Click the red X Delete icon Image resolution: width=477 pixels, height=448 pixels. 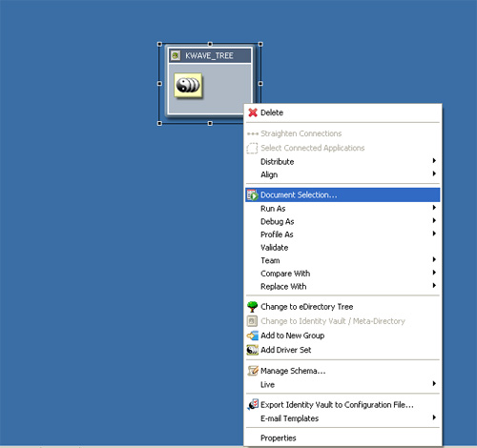click(x=253, y=112)
